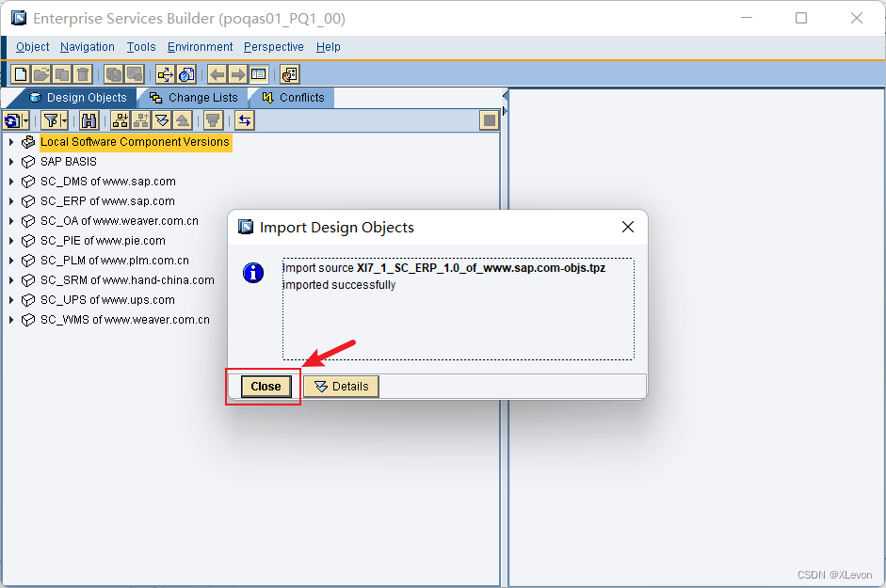Expand Local Software Component Versions node
886x588 pixels.
(x=11, y=142)
